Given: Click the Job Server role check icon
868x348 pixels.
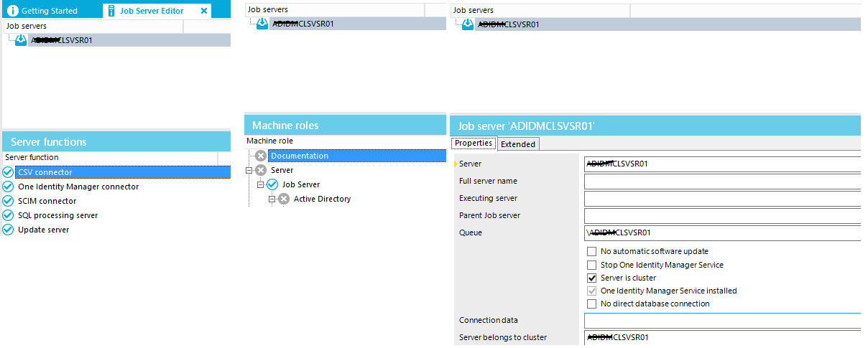Looking at the screenshot, I should tap(272, 184).
